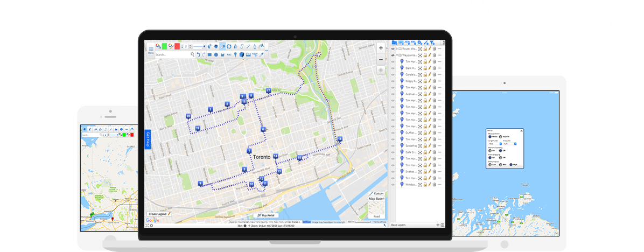Click the locate me button

381,70
